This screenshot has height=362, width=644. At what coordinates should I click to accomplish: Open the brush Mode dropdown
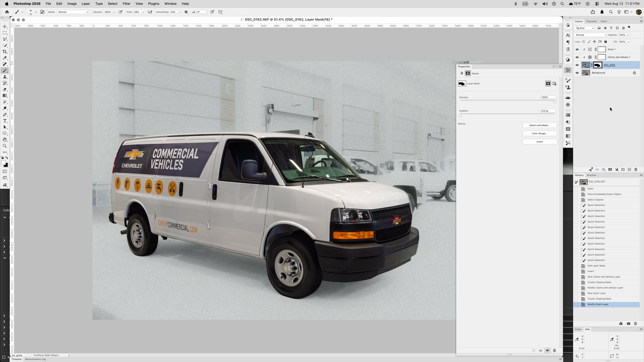73,12
